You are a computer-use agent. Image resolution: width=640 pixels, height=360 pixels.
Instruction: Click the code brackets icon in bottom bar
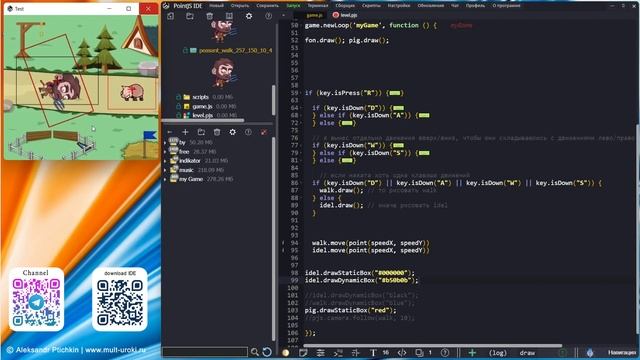402,353
